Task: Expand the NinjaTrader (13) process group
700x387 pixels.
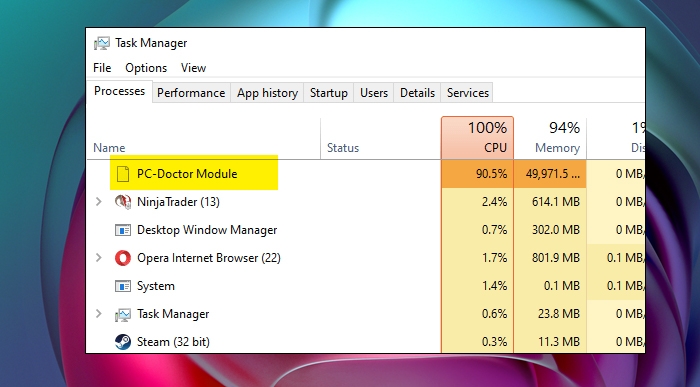Action: click(x=99, y=202)
